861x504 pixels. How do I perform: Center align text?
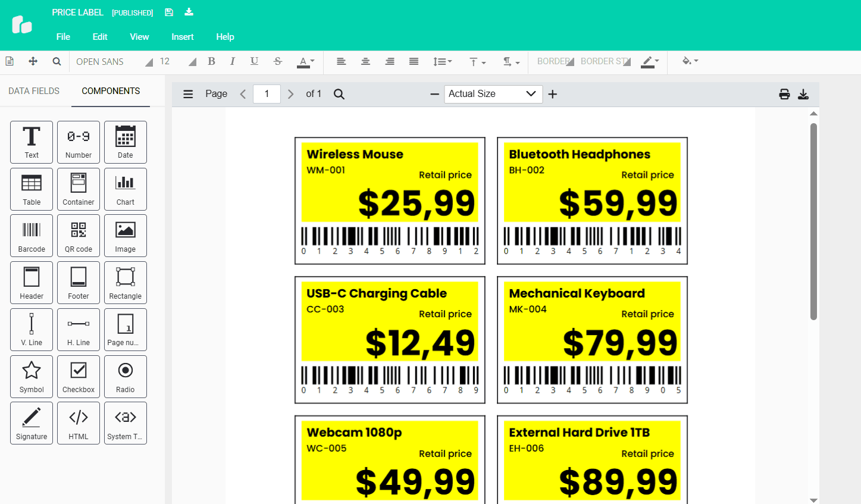click(x=365, y=61)
